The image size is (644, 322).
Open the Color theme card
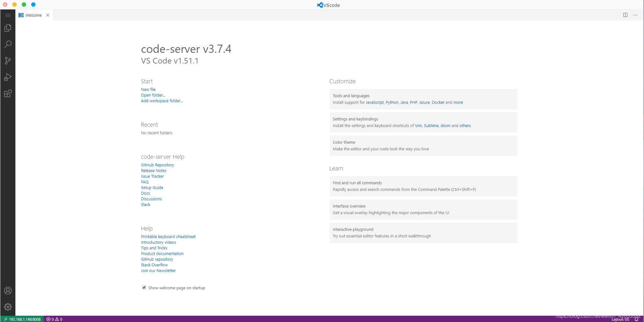coord(423,146)
